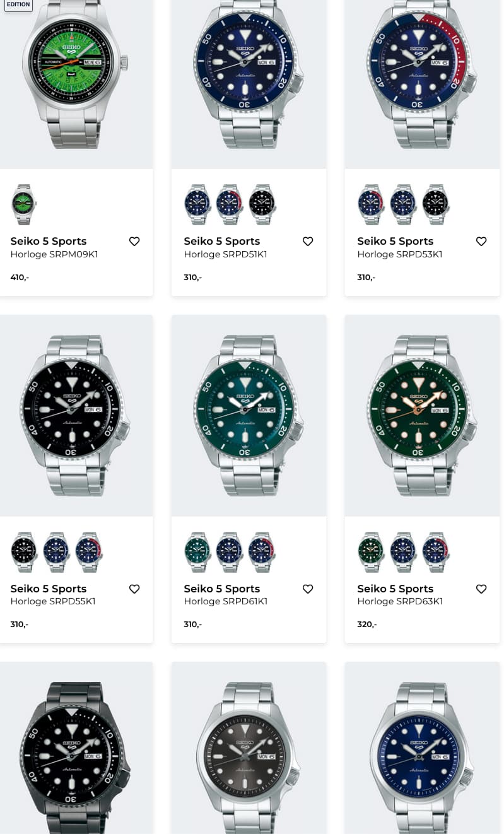Open the Horloge SRPD55K1 product link

[52, 602]
